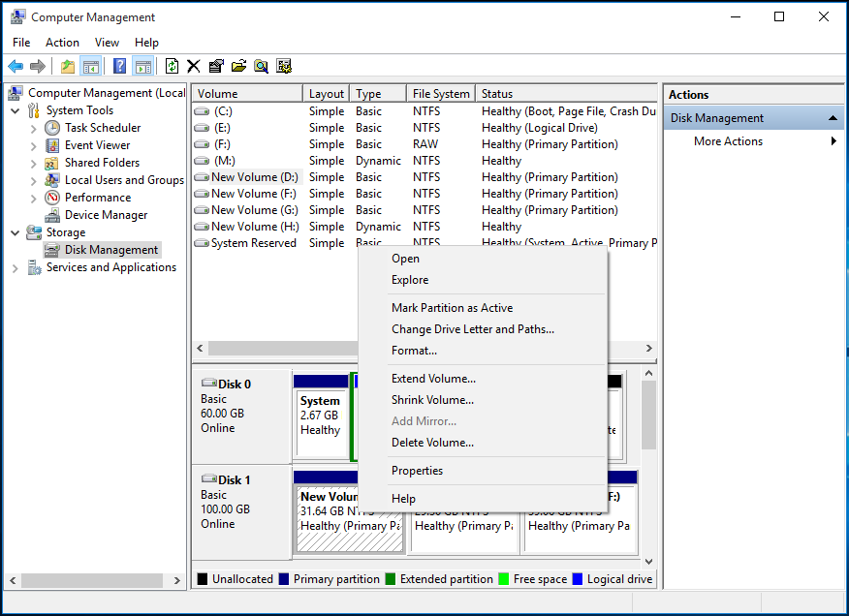
Task: Click the Logical drive blue legend swatch
Action: tap(578, 579)
